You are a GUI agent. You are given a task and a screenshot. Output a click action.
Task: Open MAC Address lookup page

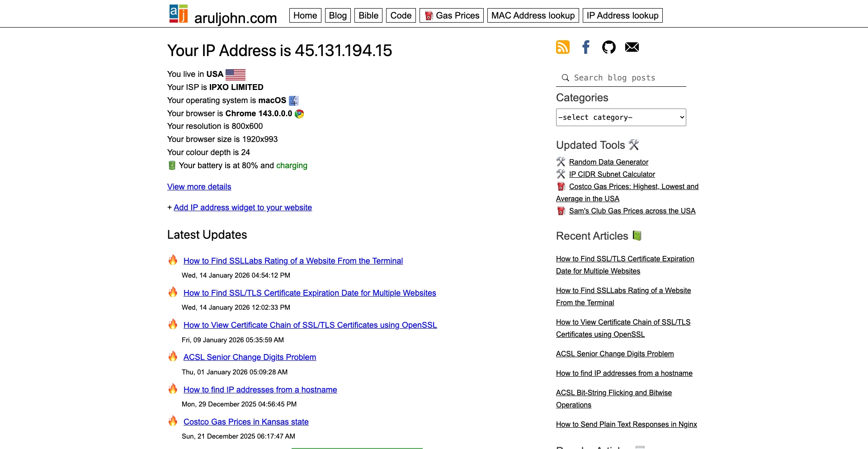click(533, 15)
